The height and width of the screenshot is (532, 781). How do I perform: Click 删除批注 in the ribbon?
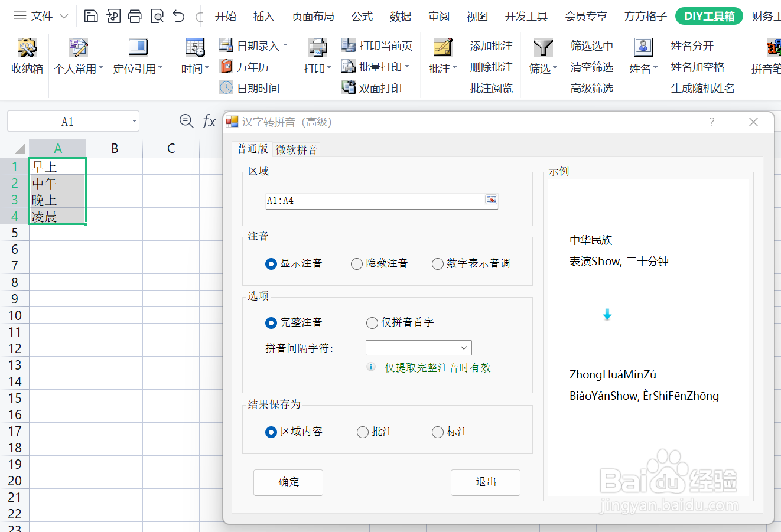click(492, 67)
